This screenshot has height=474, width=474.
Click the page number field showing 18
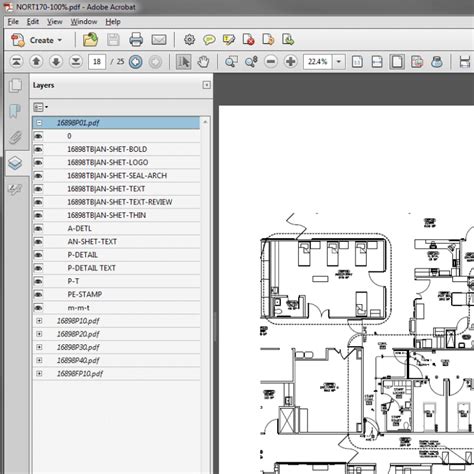[97, 62]
